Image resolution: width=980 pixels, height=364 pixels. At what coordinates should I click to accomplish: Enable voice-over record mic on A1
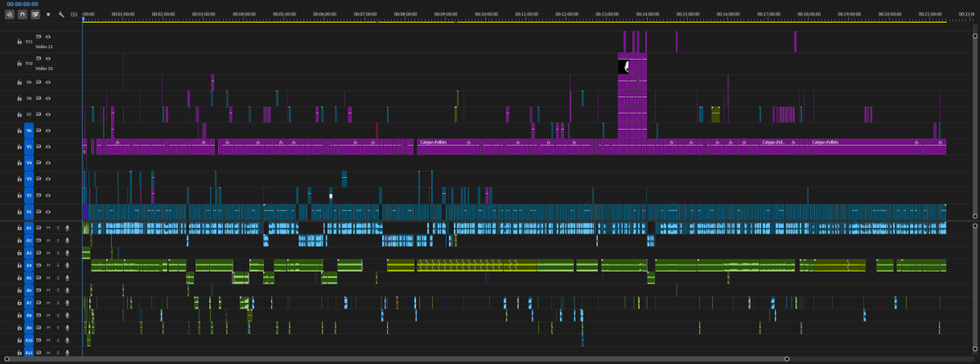tap(68, 229)
